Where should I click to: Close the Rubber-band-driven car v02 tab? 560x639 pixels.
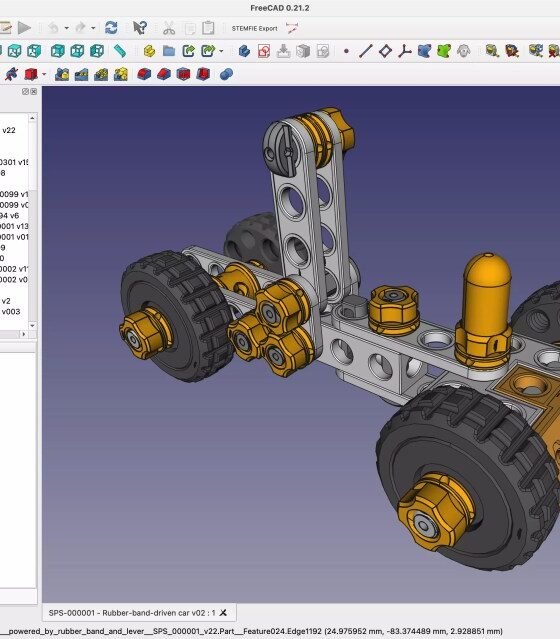(x=223, y=613)
